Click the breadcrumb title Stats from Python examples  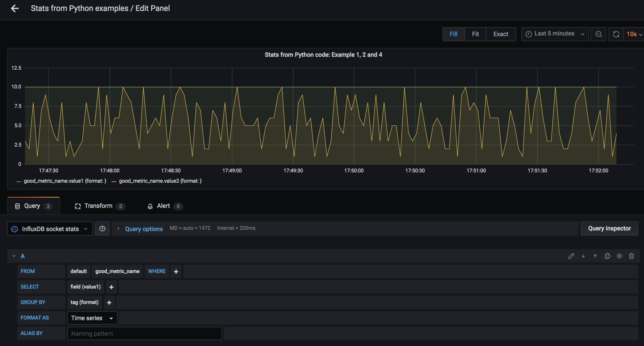point(79,8)
